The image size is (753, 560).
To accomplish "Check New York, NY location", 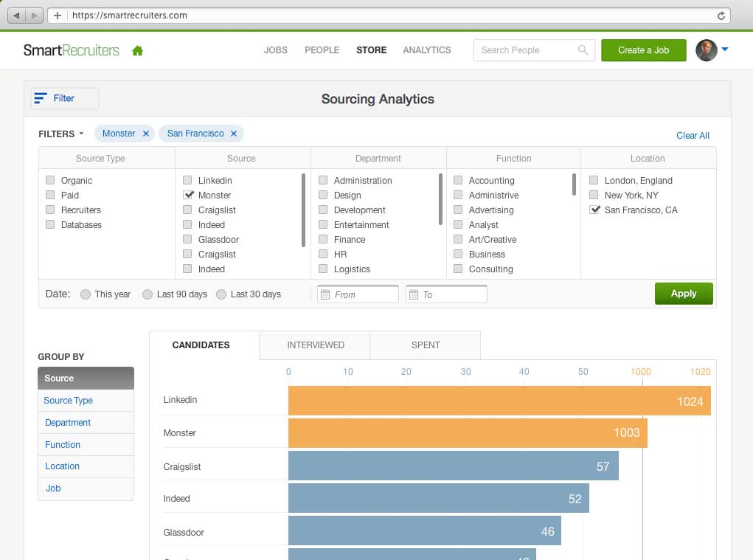I will (x=594, y=195).
